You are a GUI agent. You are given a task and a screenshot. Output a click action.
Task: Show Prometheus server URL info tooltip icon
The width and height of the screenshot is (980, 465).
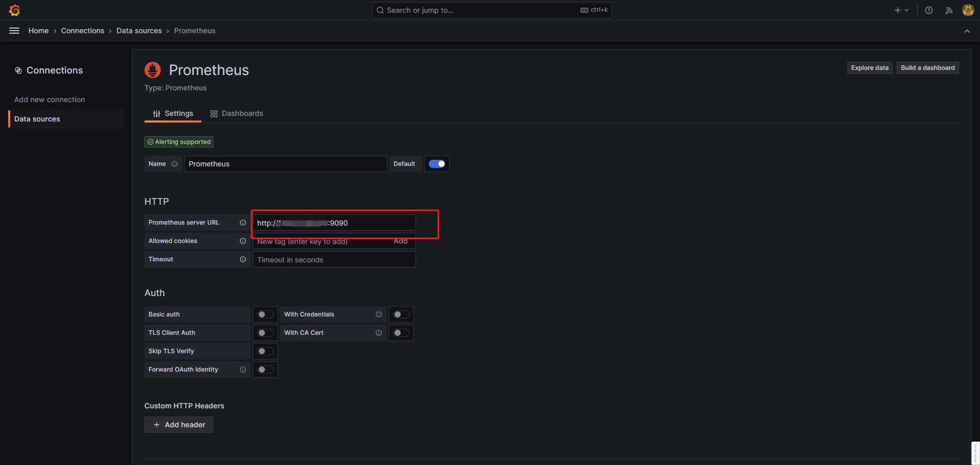pyautogui.click(x=243, y=223)
